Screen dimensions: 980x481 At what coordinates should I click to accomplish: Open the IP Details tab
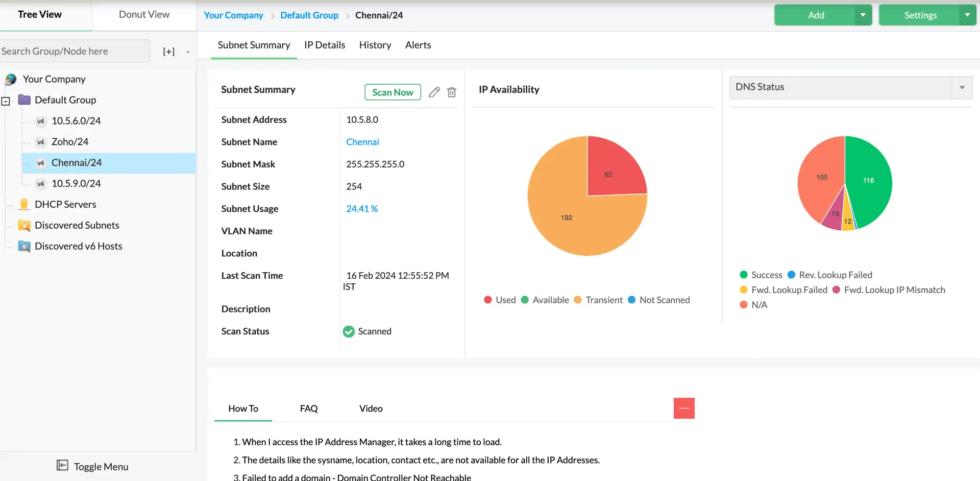[325, 45]
